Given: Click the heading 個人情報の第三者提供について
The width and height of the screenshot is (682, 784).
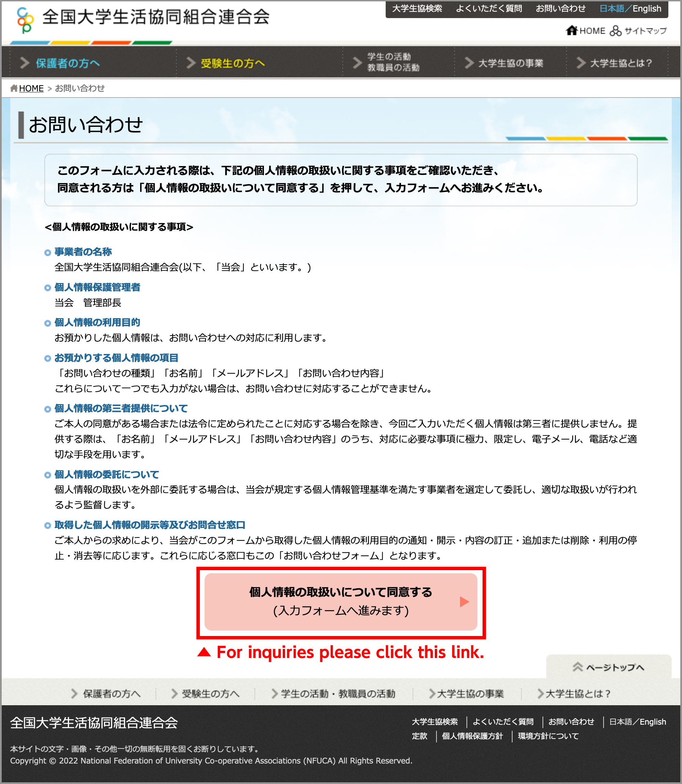Looking at the screenshot, I should tap(121, 408).
